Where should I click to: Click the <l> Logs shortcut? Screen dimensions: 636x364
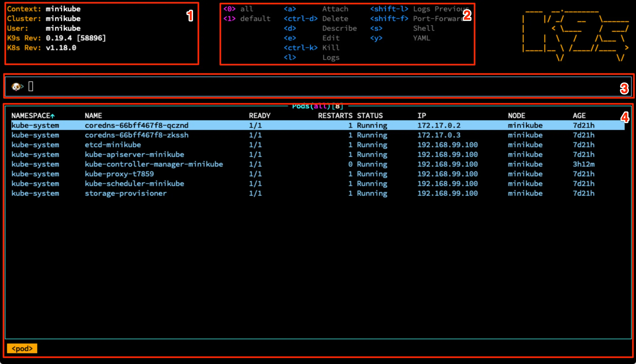312,57
